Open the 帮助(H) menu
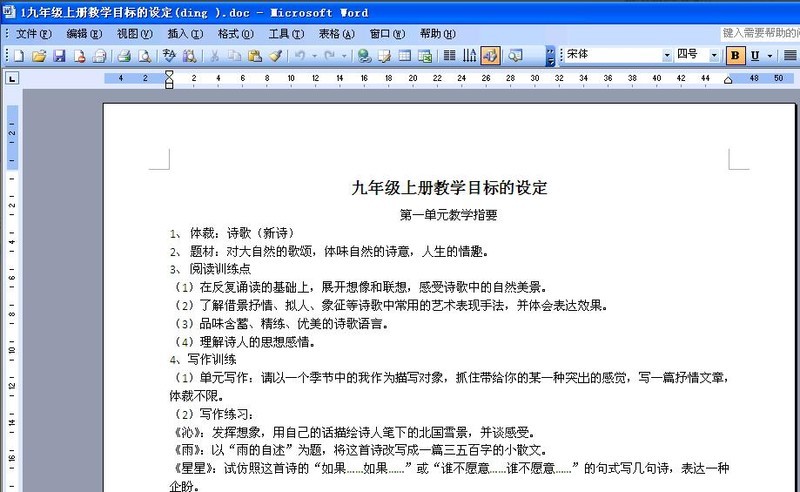This screenshot has width=800, height=492. (438, 34)
